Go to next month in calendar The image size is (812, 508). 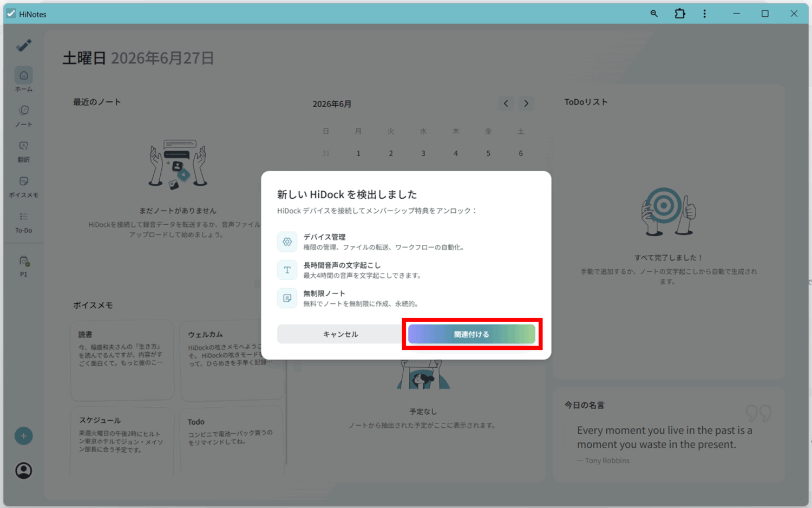click(526, 103)
